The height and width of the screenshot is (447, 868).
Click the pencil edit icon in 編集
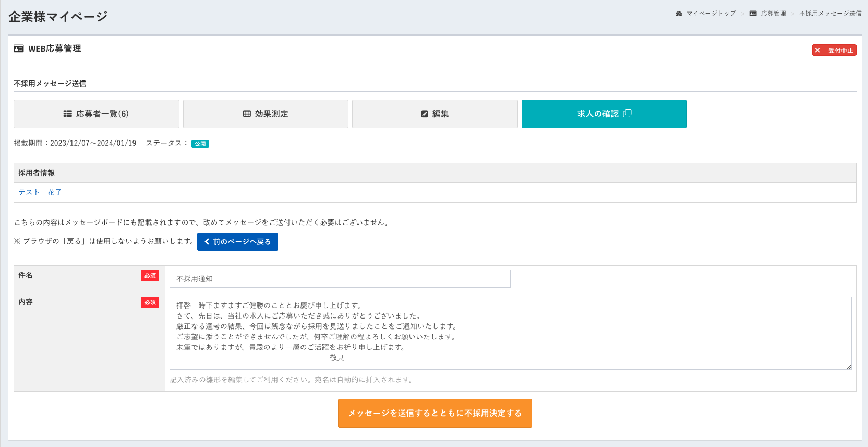(x=425, y=114)
